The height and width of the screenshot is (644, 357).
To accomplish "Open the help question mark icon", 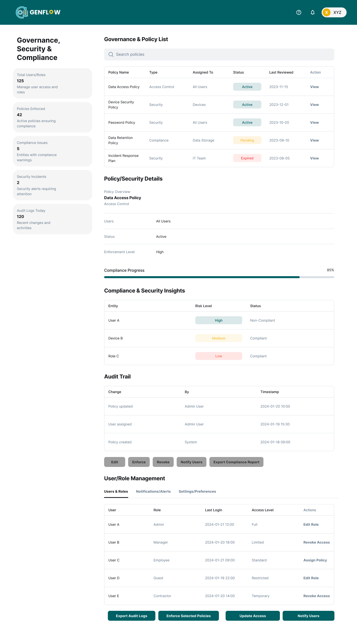I will pos(299,12).
